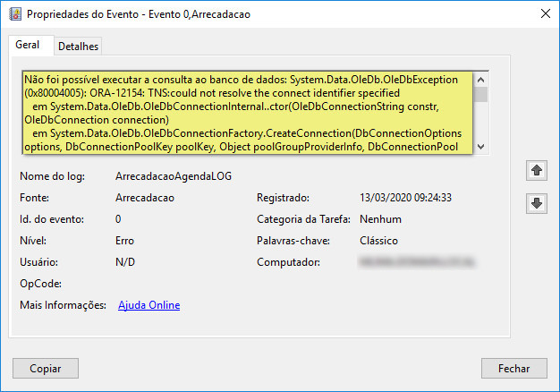The height and width of the screenshot is (392, 560).
Task: Click the description scrollbar thumb
Action: [x=481, y=94]
